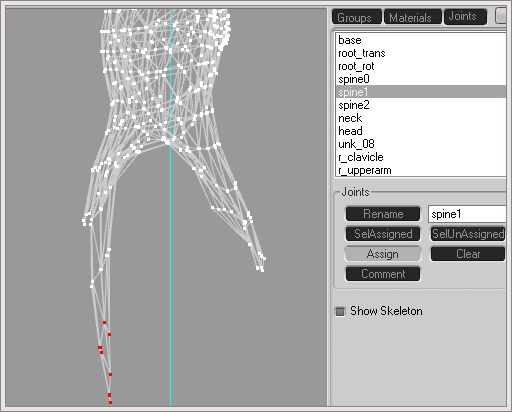Click the Comment button

(x=383, y=274)
